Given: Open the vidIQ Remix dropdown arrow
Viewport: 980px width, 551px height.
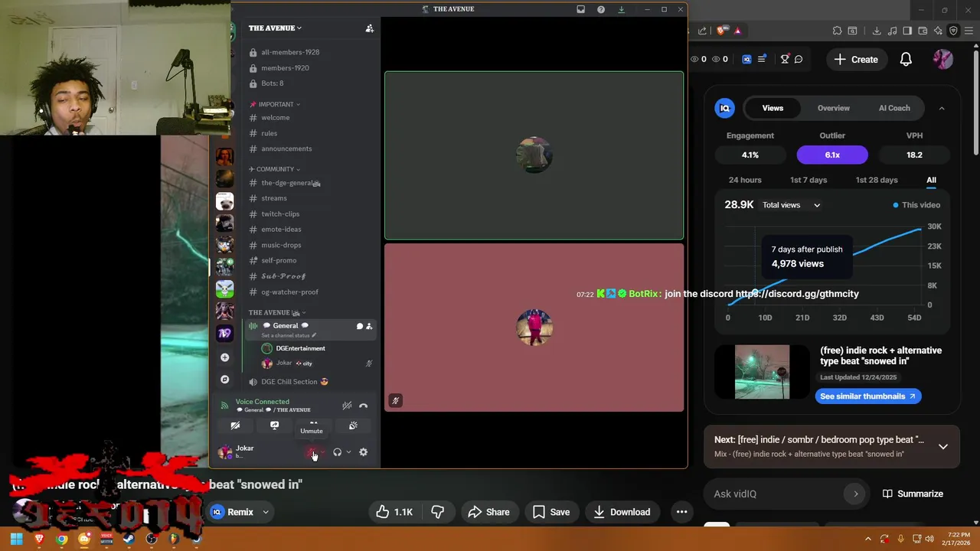Looking at the screenshot, I should point(266,512).
